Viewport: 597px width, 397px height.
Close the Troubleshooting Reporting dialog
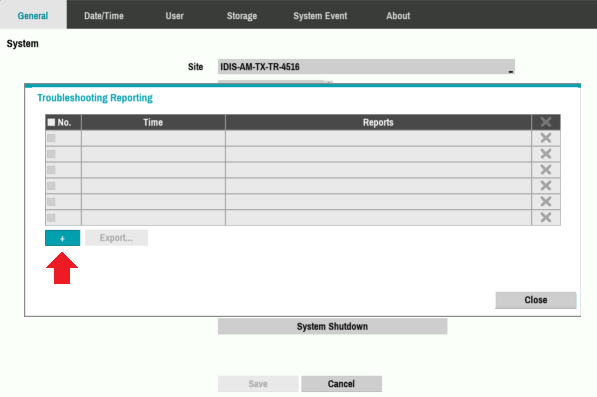(536, 300)
